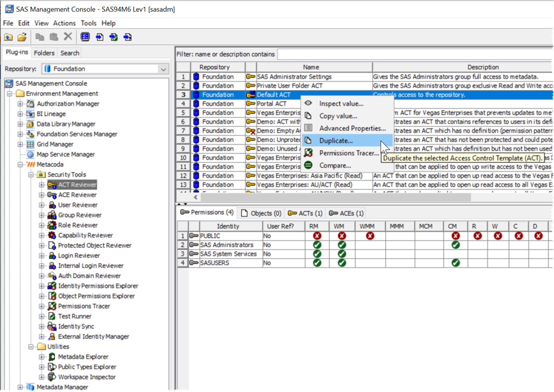Collapse the Environment Management node
This screenshot has height=392, width=554.
pyautogui.click(x=10, y=93)
